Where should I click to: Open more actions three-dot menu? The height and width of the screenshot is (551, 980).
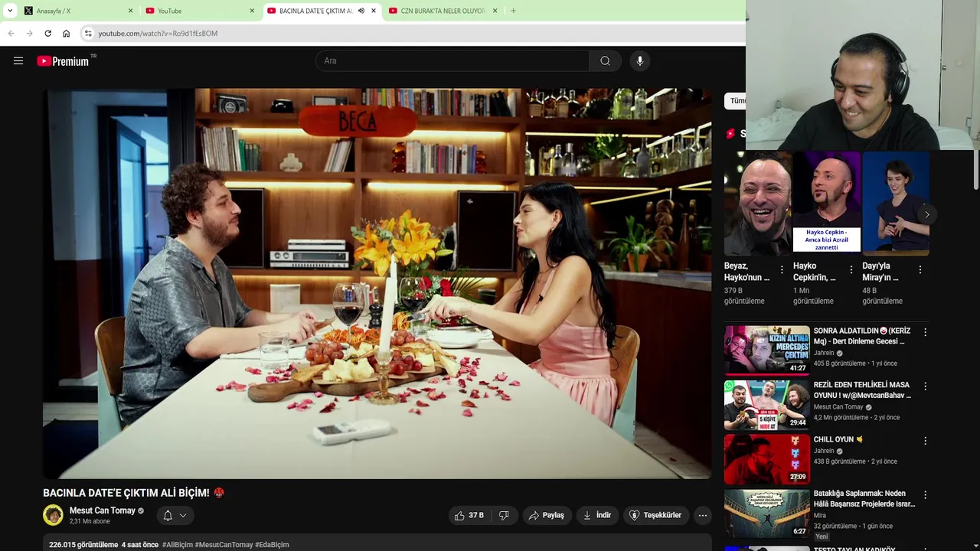[703, 516]
